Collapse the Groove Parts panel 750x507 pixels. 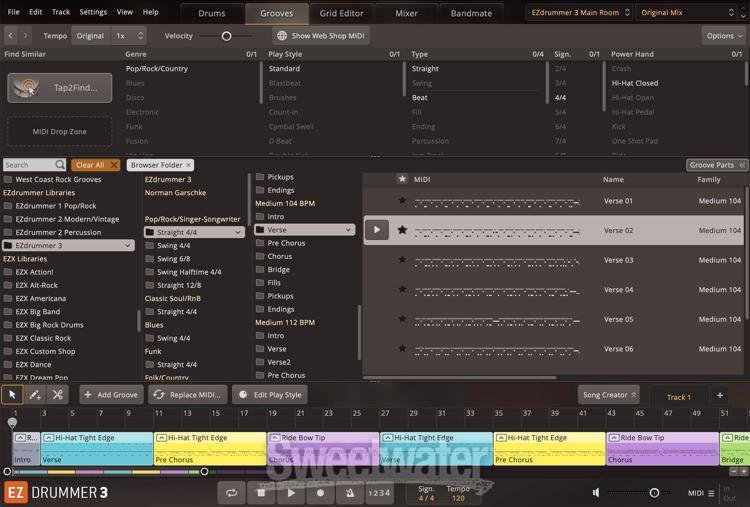click(x=717, y=165)
